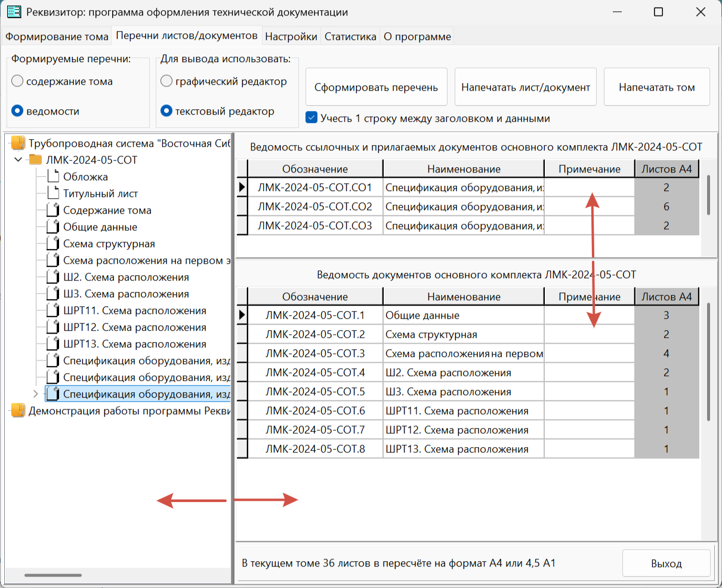
Task: Click the page icon beside Титульный лист
Action: (x=53, y=193)
